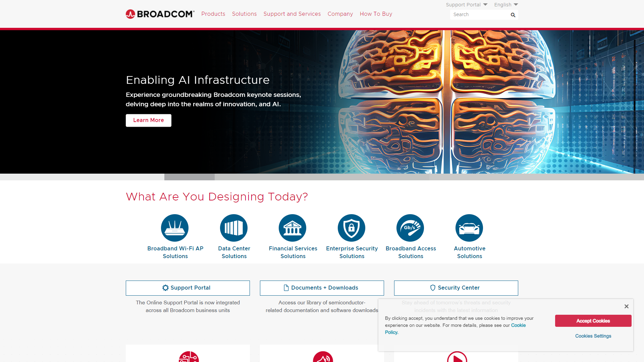Click the Automotive Solutions icon

point(469,228)
